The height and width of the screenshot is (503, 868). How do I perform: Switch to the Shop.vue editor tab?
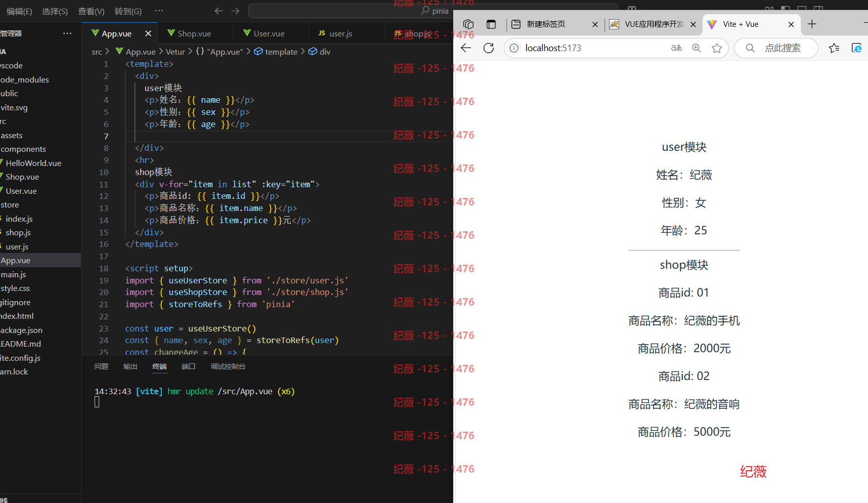coord(195,33)
